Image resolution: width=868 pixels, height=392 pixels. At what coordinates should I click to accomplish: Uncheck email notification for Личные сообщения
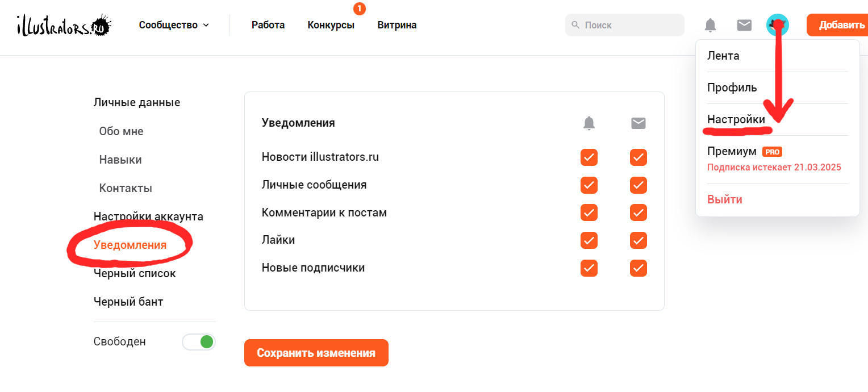point(639,185)
